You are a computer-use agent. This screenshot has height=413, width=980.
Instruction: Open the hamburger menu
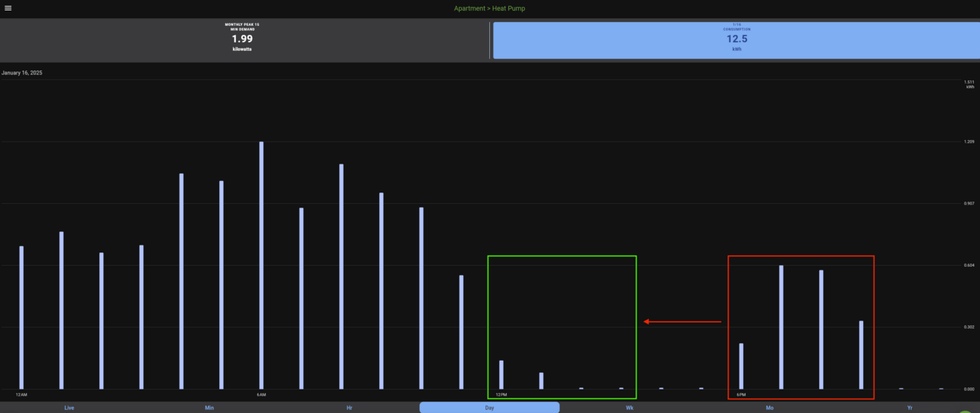(x=8, y=8)
